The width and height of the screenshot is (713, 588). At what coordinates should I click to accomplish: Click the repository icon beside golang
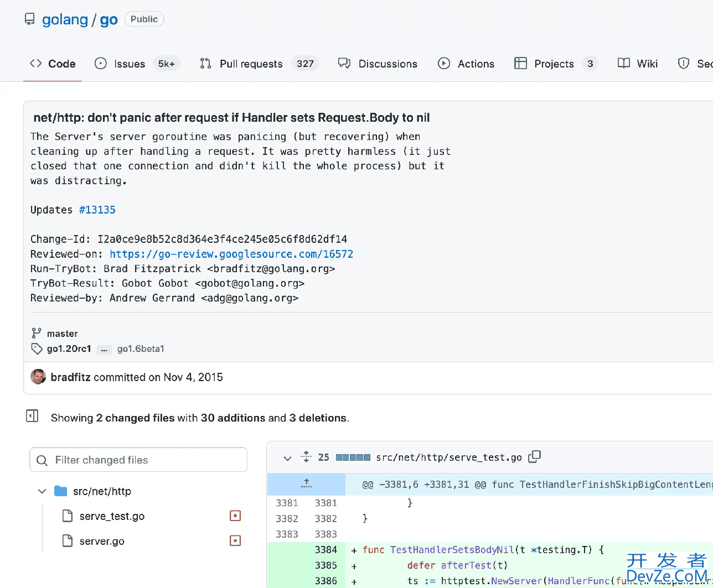(x=29, y=19)
